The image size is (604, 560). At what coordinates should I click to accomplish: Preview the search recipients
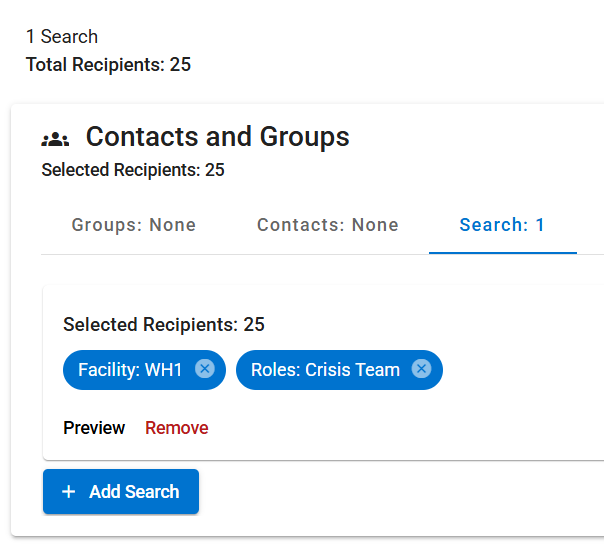tap(94, 428)
